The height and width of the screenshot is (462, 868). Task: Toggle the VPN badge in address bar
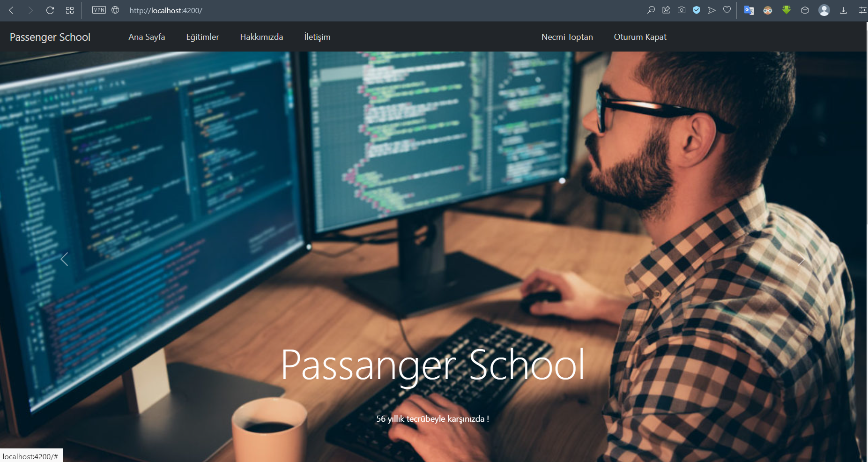coord(99,10)
